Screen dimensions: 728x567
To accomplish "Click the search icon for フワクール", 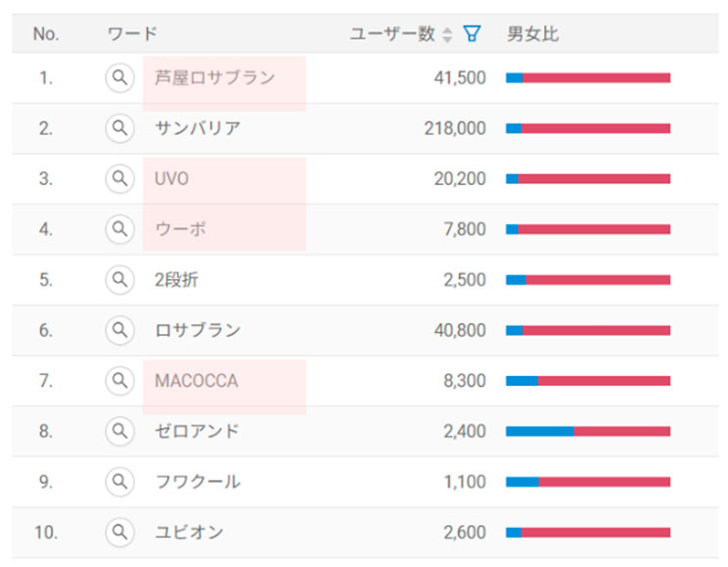I will [x=119, y=482].
